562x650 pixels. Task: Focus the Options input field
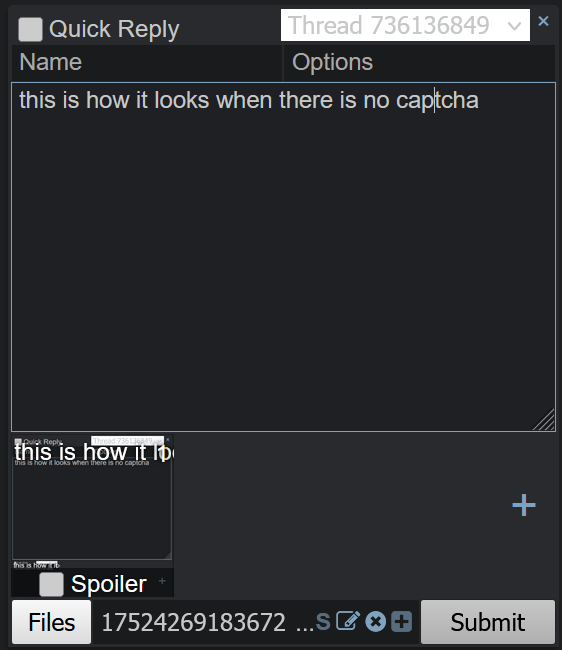419,63
